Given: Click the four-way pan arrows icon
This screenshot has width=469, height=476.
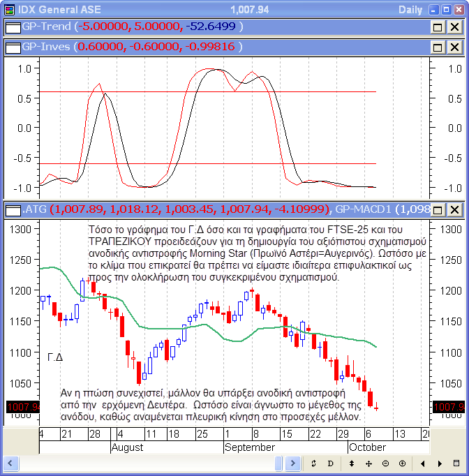Looking at the screenshot, I should pyautogui.click(x=368, y=463).
